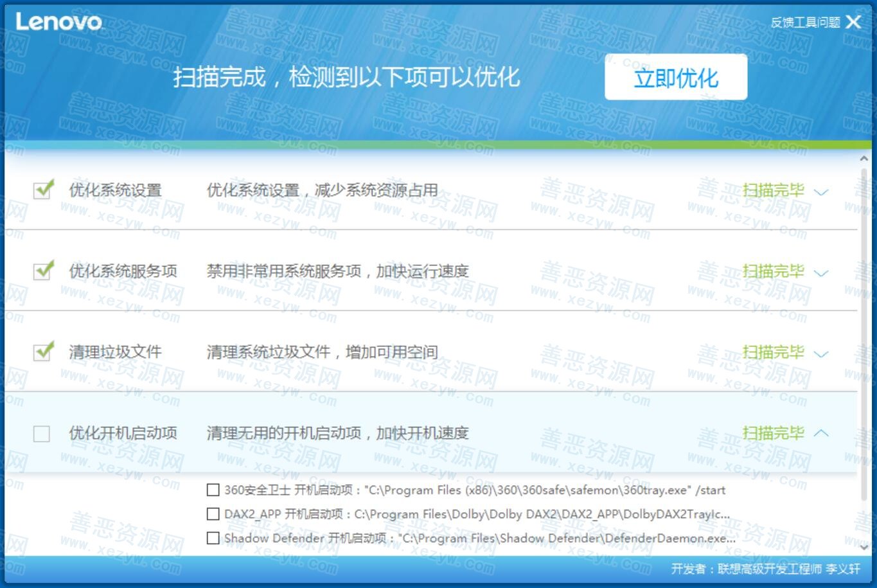877x588 pixels.
Task: Click the scrollbar down arrow
Action: click(x=864, y=547)
